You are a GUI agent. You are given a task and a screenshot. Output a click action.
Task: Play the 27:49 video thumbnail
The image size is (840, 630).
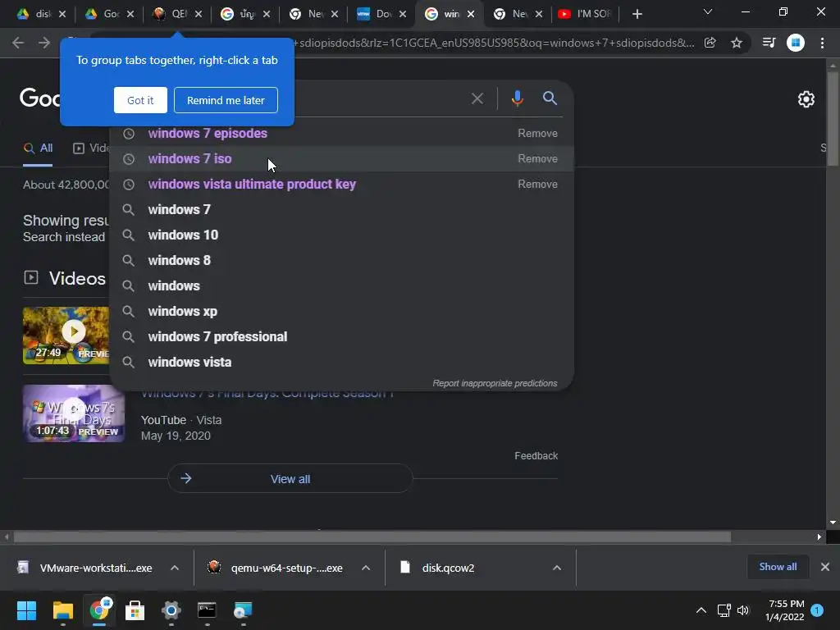pos(66,336)
